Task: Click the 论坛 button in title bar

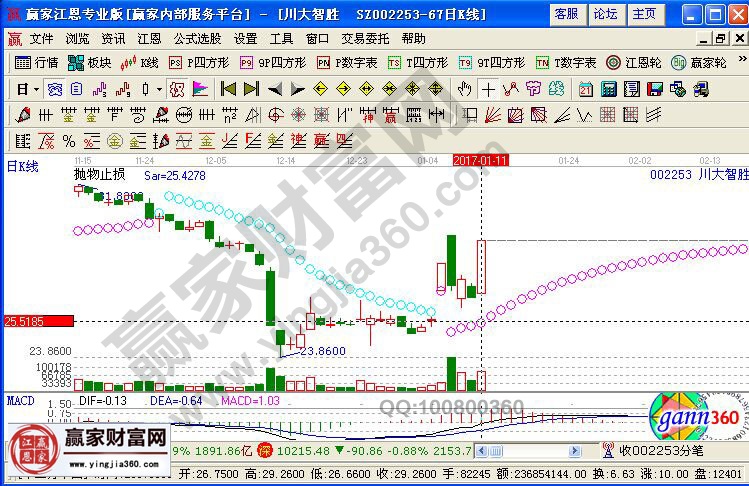Action: coord(605,13)
